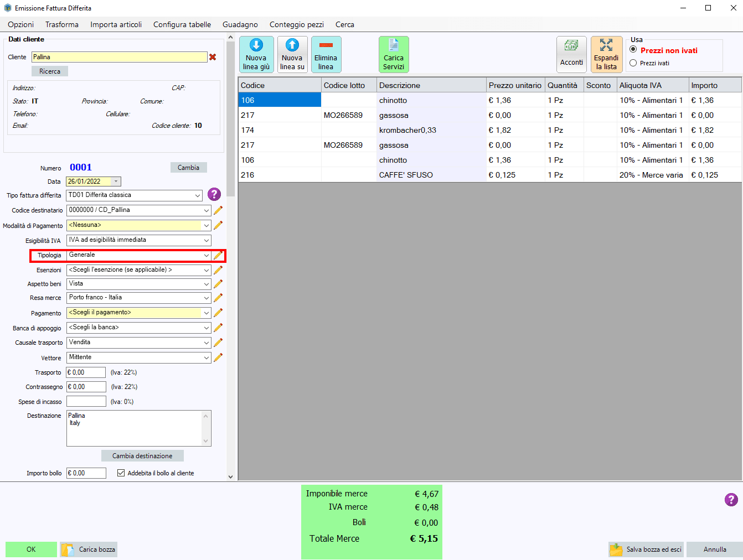Click pencil icon beside Vettore
Image resolution: width=743 pixels, height=560 pixels.
(218, 357)
